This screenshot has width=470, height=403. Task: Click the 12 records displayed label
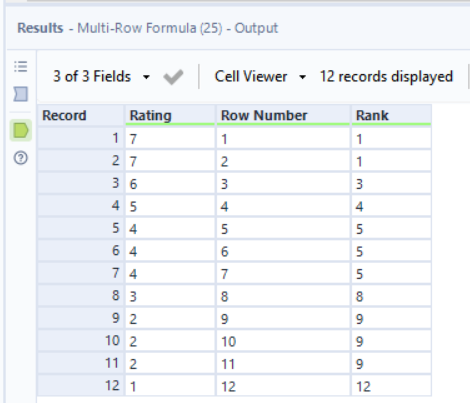coord(386,76)
